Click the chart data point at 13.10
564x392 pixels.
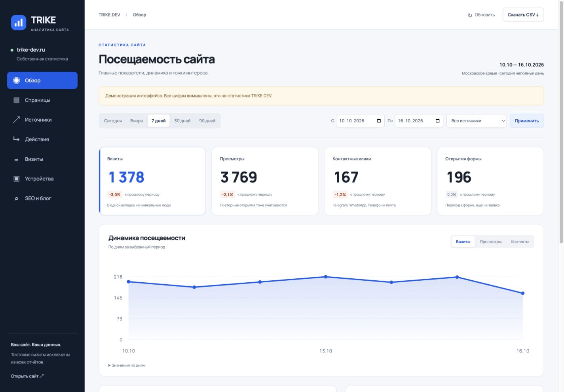coord(326,277)
